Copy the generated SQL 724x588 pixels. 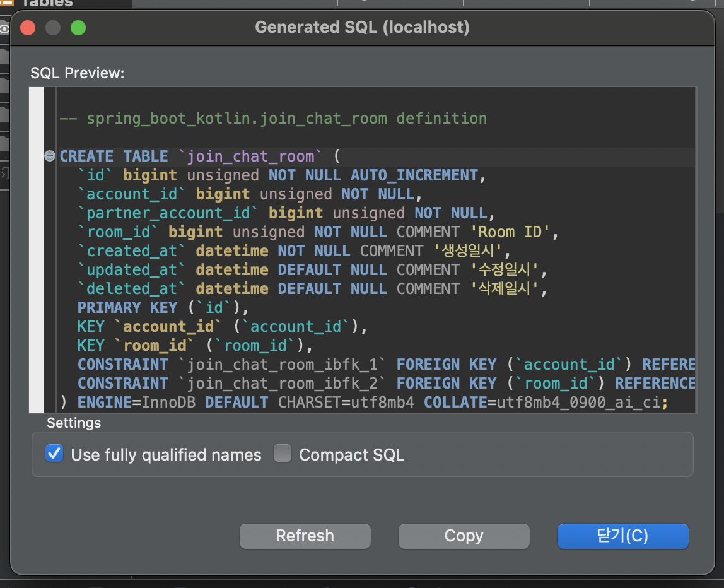coord(464,536)
